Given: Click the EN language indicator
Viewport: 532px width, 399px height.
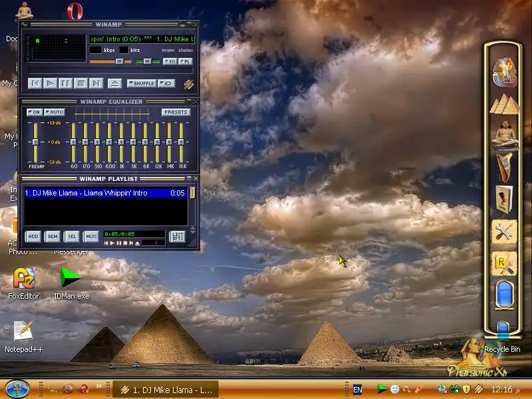Looking at the screenshot, I should [357, 390].
